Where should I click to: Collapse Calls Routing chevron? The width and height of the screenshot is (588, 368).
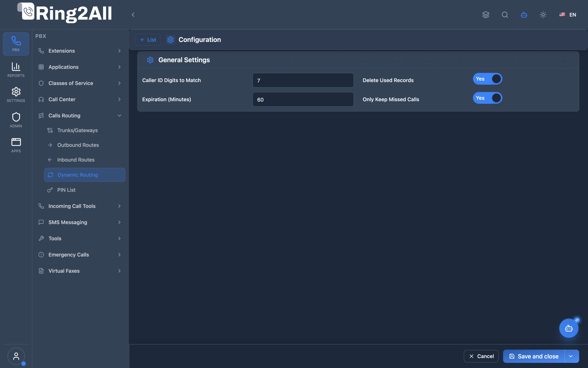119,116
